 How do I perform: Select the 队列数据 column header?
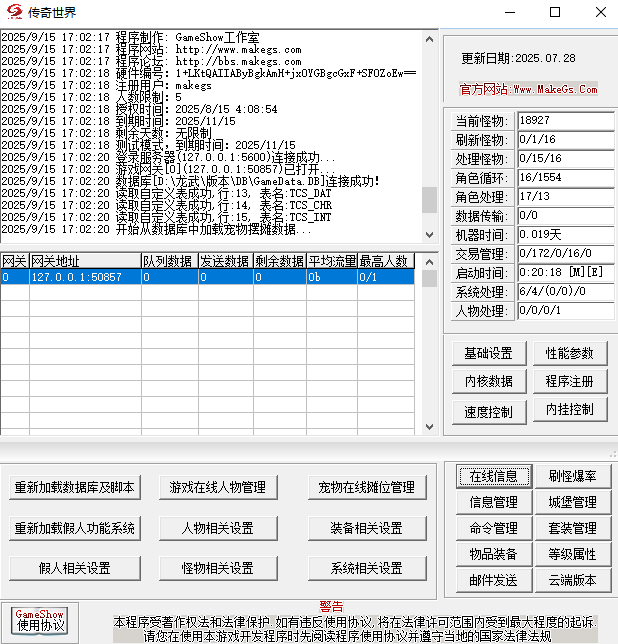pos(170,261)
